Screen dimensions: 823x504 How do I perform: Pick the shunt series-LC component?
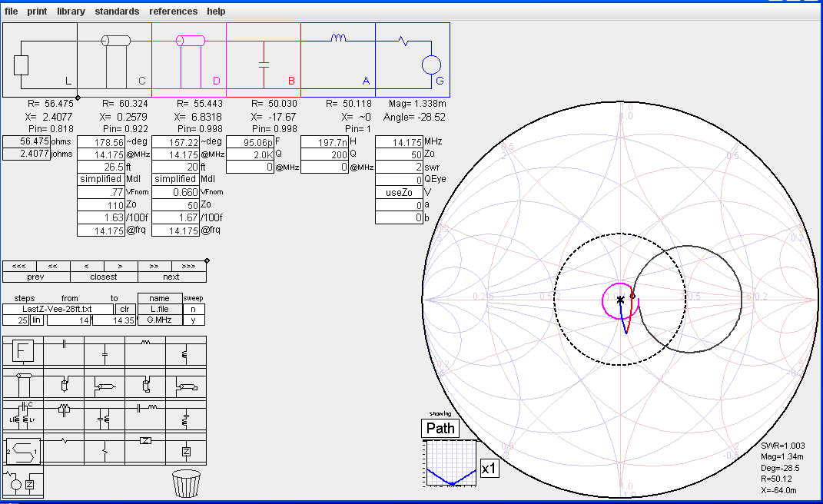pos(186,416)
